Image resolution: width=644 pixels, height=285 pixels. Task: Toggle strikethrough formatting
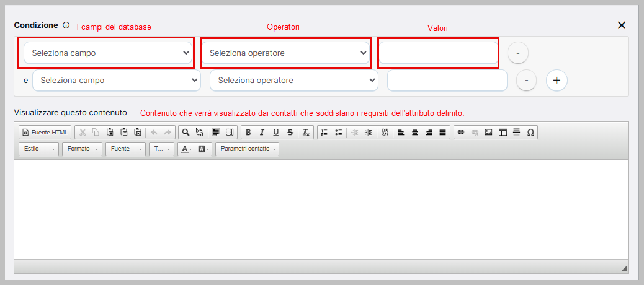pyautogui.click(x=290, y=133)
